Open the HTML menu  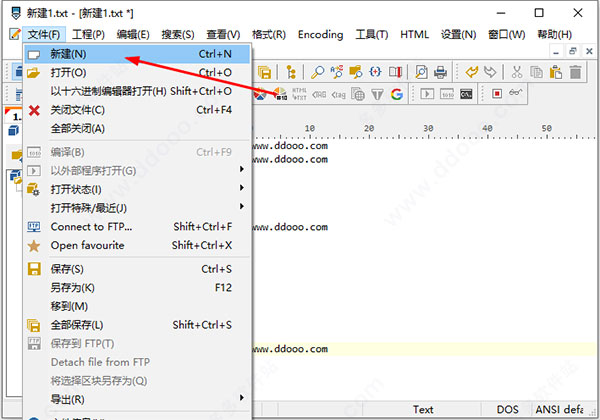[414, 34]
